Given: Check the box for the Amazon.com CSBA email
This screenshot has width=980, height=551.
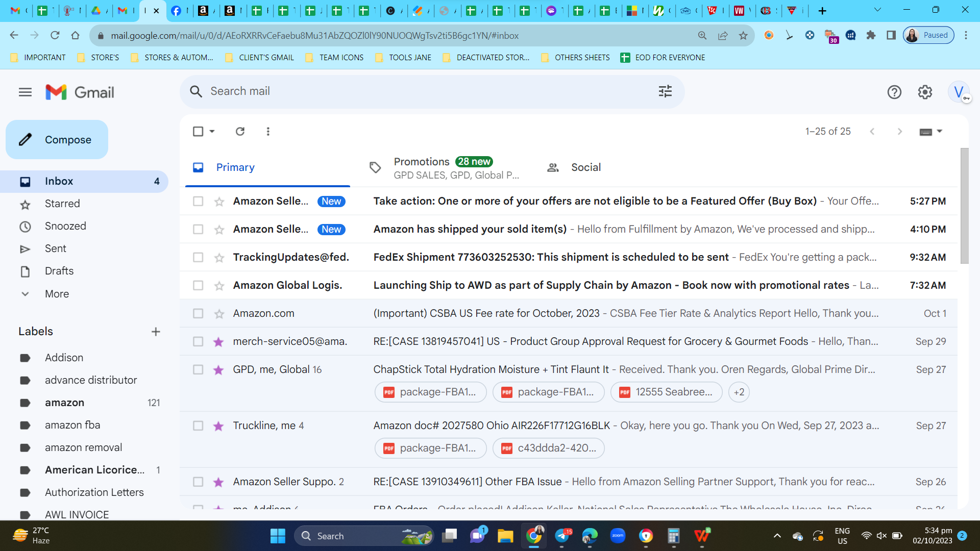Looking at the screenshot, I should pyautogui.click(x=198, y=314).
